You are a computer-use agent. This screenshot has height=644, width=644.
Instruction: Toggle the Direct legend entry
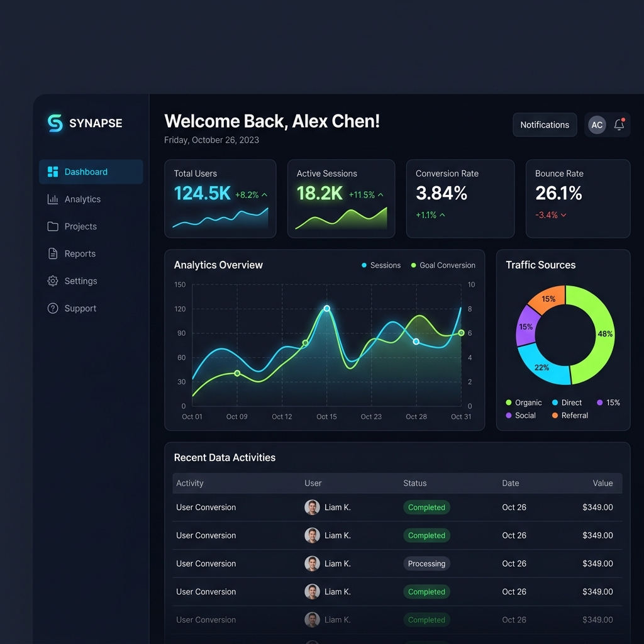567,402
